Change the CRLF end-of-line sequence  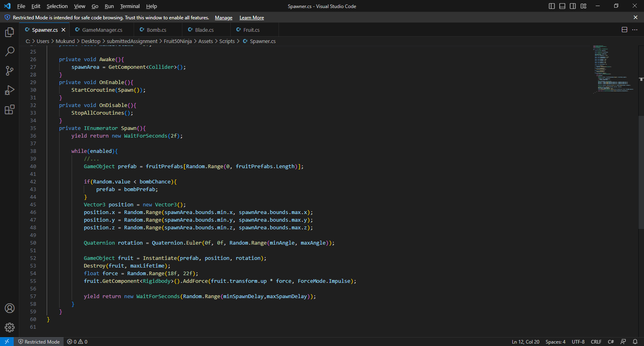click(x=596, y=342)
